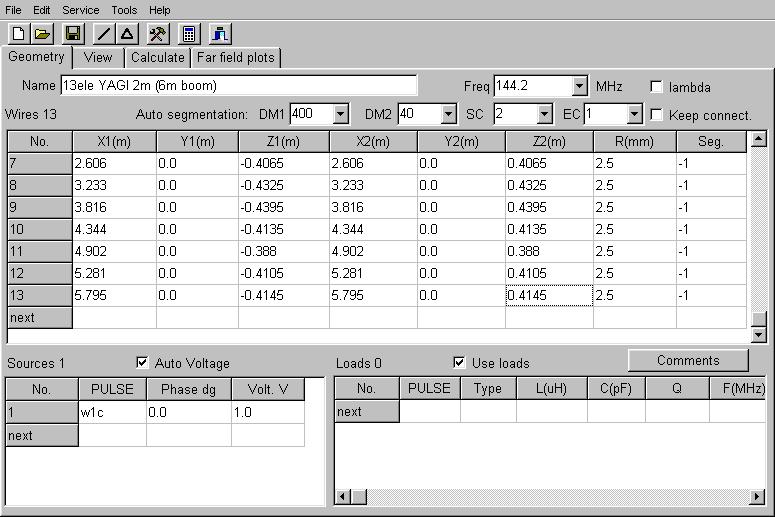Uncheck the Auto Voltage checkbox

[x=141, y=363]
